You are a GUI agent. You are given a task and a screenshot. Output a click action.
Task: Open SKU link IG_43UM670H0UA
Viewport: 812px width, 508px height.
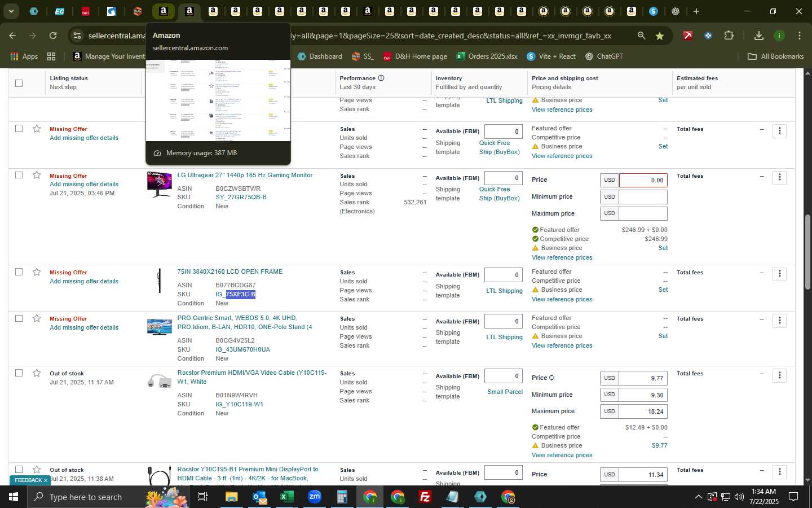click(x=242, y=349)
